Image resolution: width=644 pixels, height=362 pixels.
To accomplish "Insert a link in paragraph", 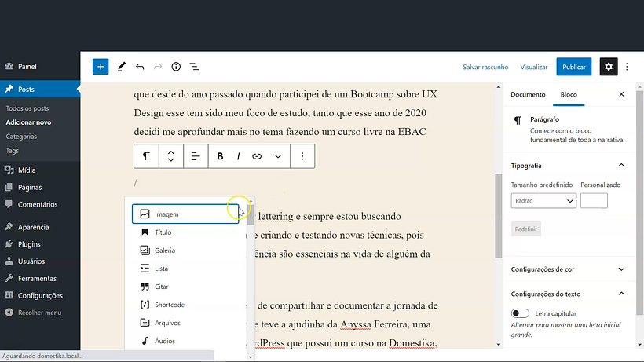I will click(x=257, y=156).
